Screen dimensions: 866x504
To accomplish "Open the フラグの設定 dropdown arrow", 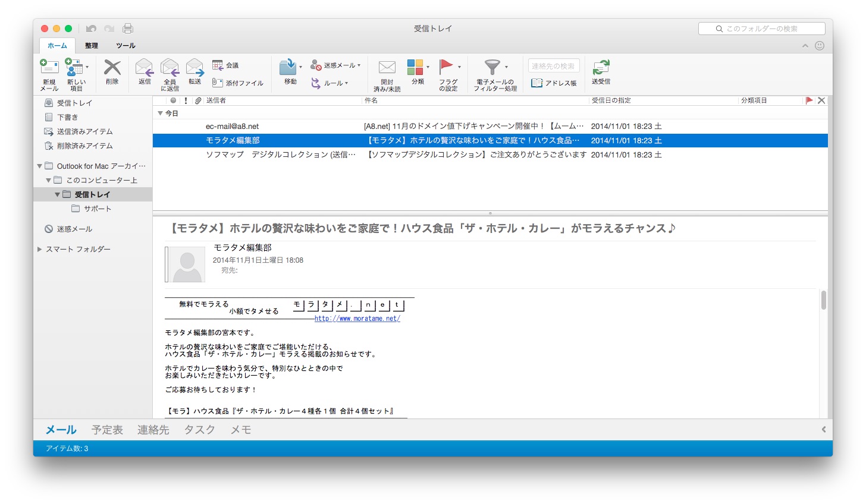I will pyautogui.click(x=459, y=67).
